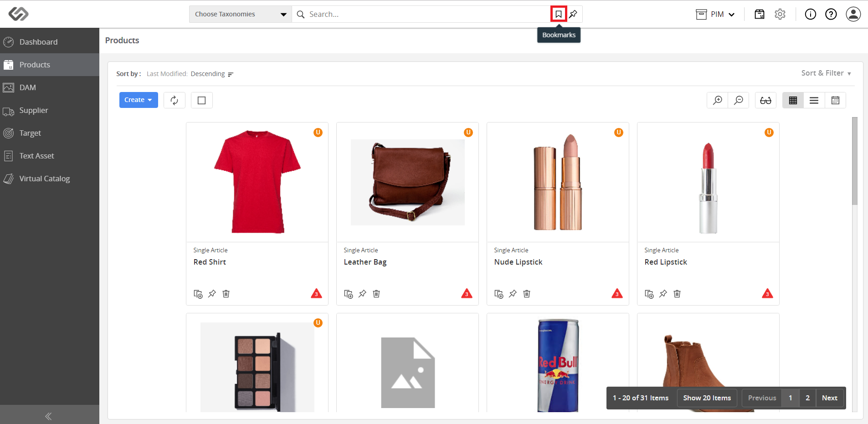The height and width of the screenshot is (424, 868).
Task: Open DAM in the sidebar
Action: click(x=50, y=87)
